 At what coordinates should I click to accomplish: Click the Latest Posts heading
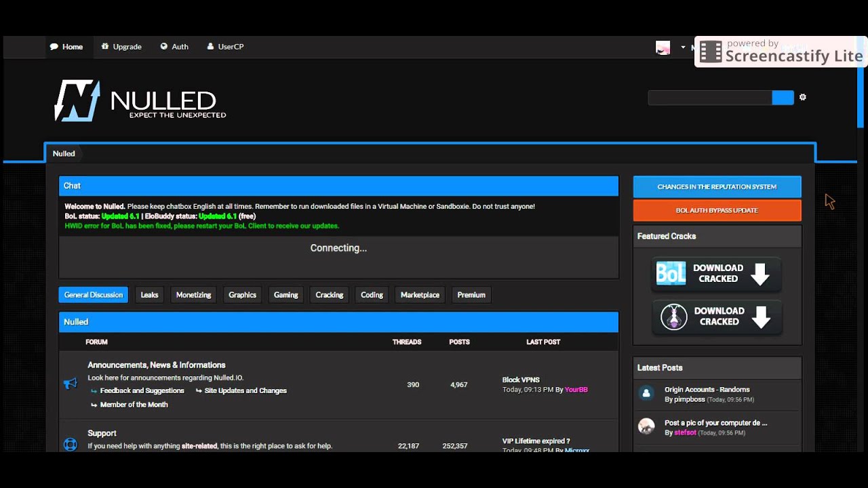point(660,368)
